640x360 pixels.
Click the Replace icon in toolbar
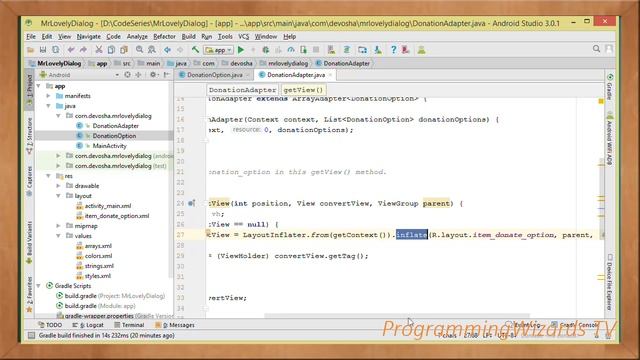pyautogui.click(x=152, y=50)
